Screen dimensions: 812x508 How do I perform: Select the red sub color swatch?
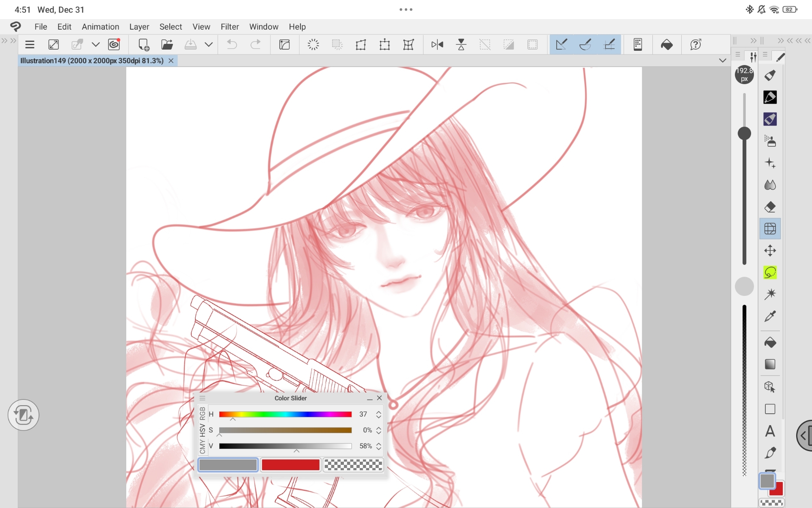click(290, 465)
